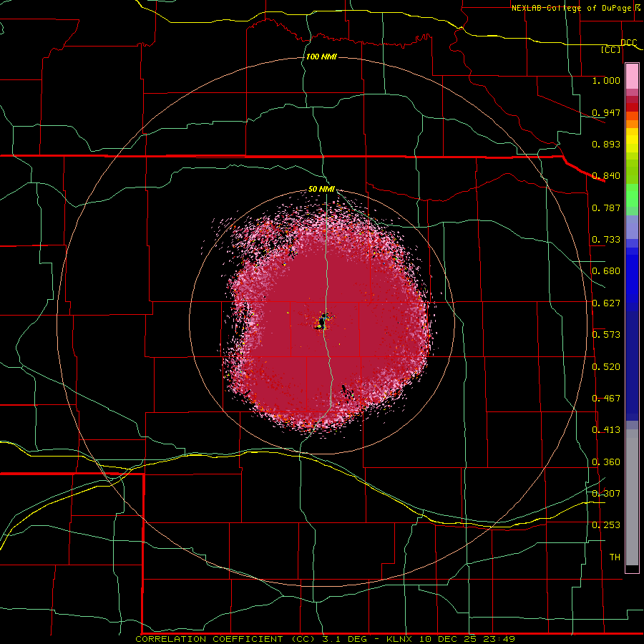Click the 0.413 legend value
This screenshot has width=644, height=644.
606,430
